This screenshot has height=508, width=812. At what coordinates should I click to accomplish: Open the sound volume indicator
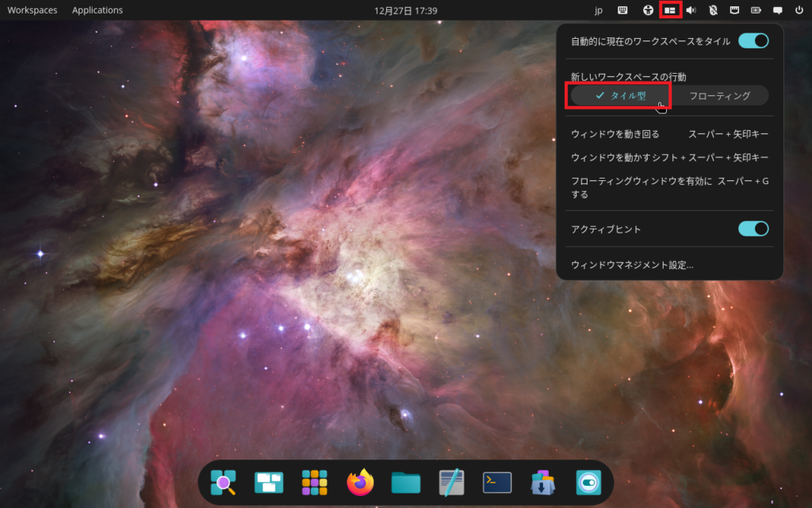click(x=691, y=10)
